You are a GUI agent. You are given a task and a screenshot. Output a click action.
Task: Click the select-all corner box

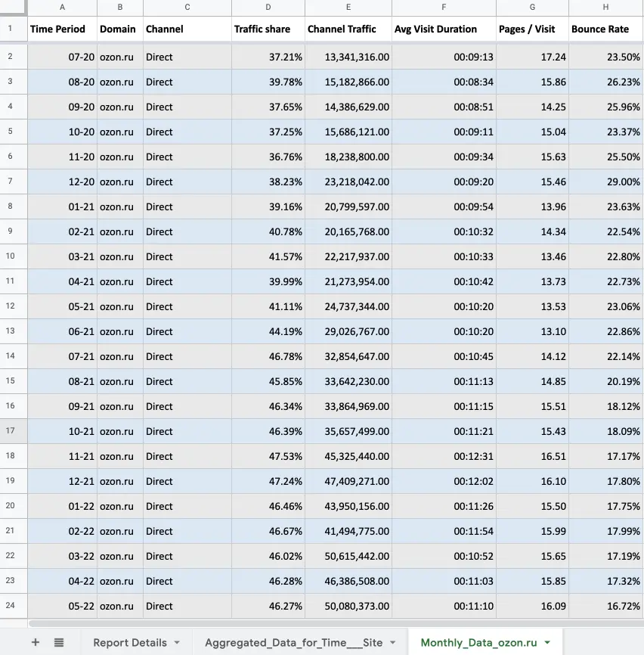point(13,8)
